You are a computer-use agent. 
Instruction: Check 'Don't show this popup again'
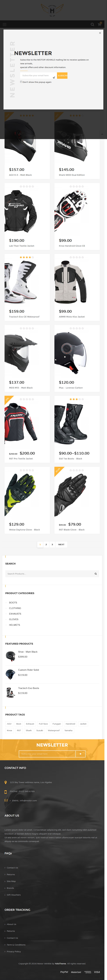21,82
